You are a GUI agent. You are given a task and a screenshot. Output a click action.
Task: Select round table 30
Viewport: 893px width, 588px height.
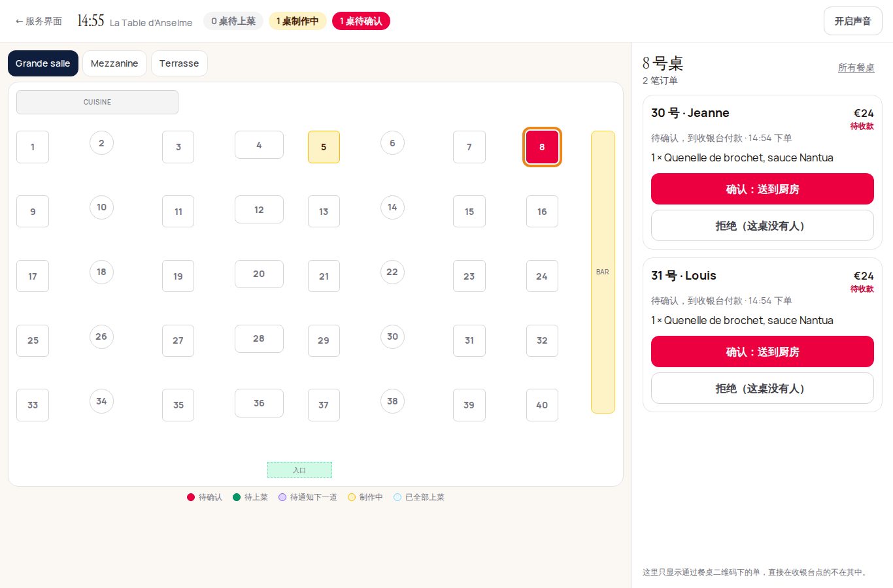point(392,336)
